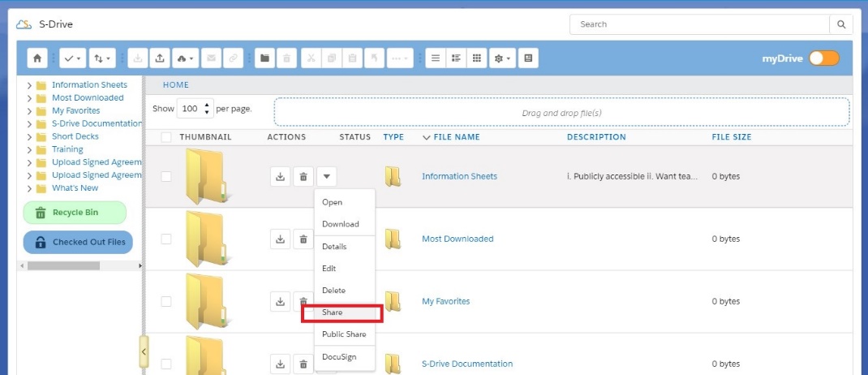The width and height of the screenshot is (868, 375).
Task: Open Information Sheets row actions dropdown arrow
Action: (x=327, y=177)
